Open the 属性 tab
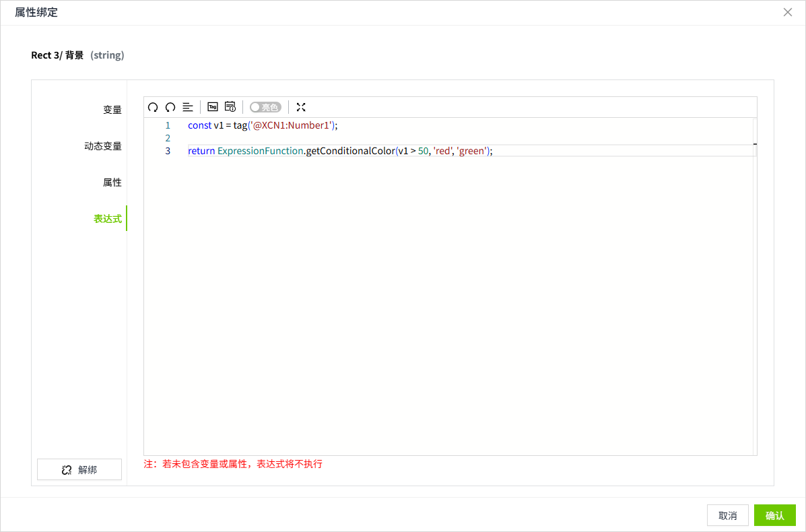 [x=112, y=182]
